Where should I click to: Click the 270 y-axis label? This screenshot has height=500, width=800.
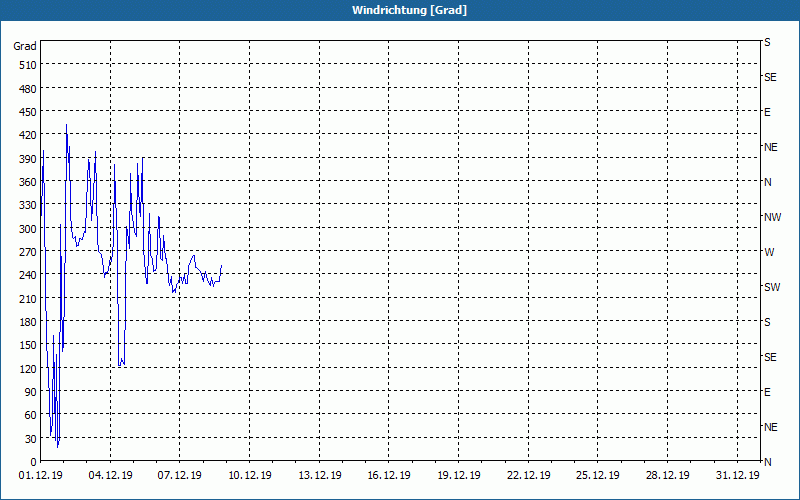(x=28, y=252)
